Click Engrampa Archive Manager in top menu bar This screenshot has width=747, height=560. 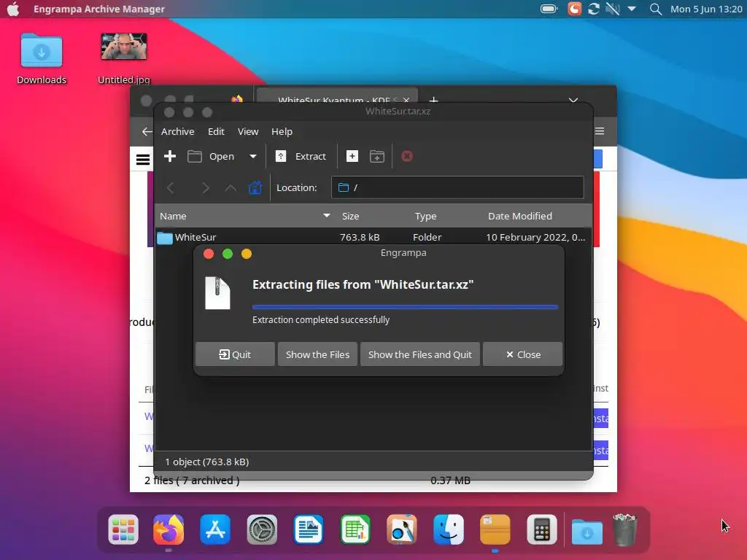pyautogui.click(x=98, y=9)
